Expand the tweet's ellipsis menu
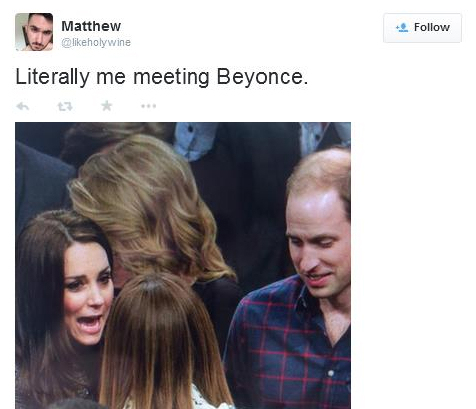Image resolution: width=476 pixels, height=409 pixels. [x=148, y=106]
